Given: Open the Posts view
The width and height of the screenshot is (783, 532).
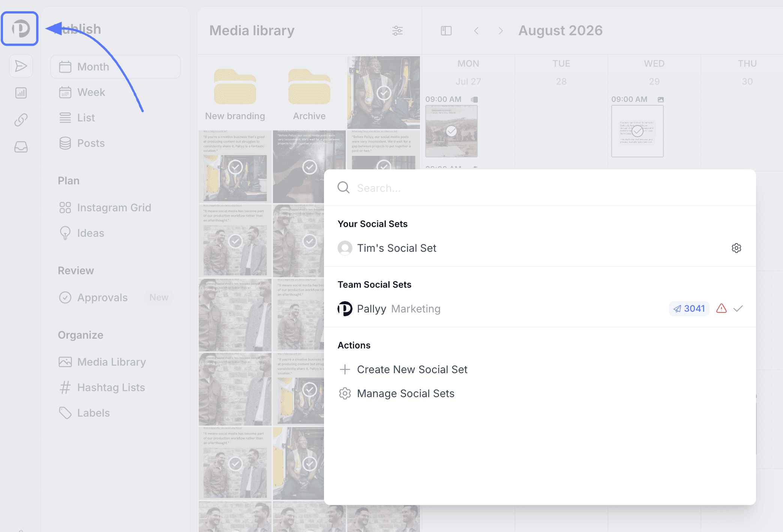Looking at the screenshot, I should (x=115, y=143).
